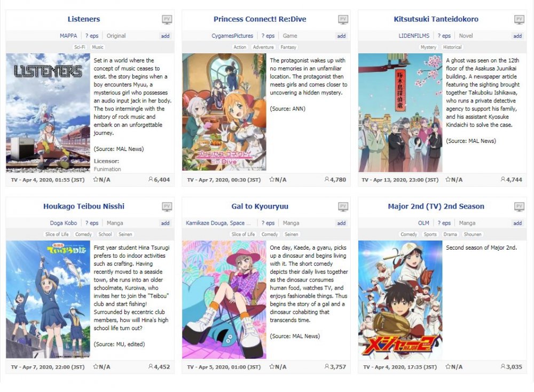Click the members icon beside 3,757

click(x=327, y=366)
